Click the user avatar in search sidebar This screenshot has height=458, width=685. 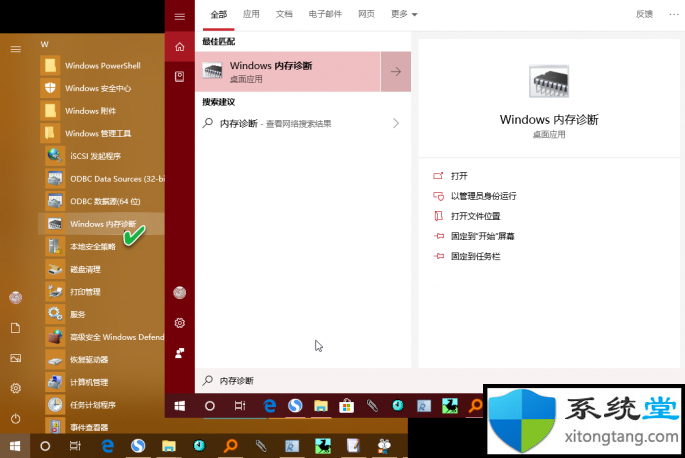(180, 292)
